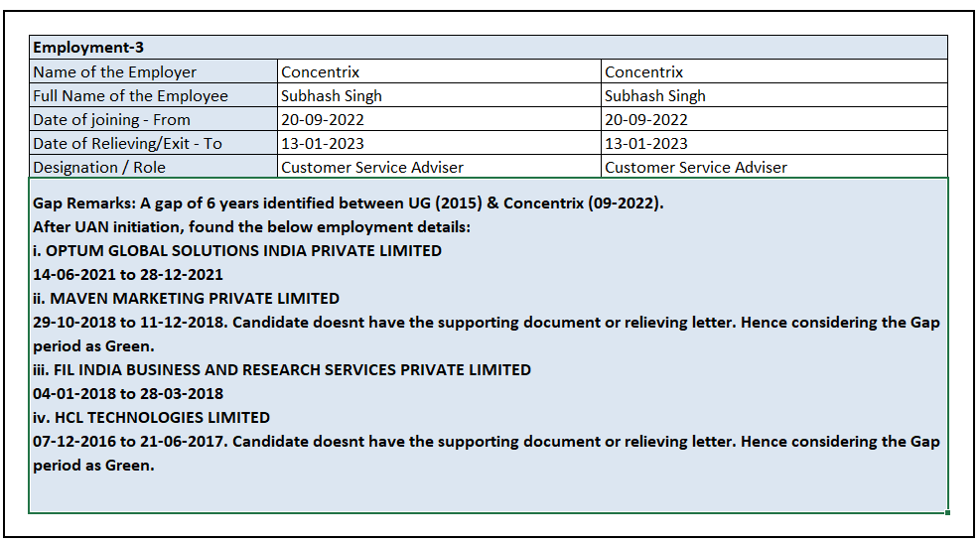
Task: Click the 'Full Name of the Employee' cell
Action: 154,95
